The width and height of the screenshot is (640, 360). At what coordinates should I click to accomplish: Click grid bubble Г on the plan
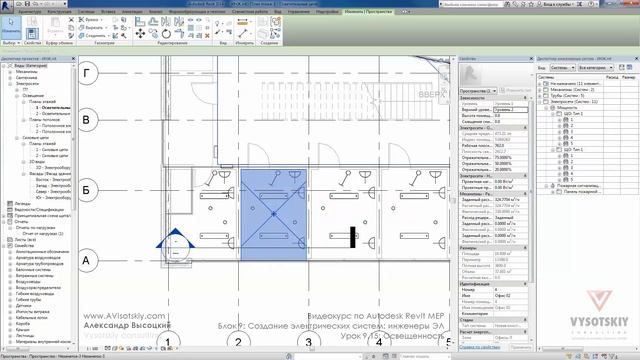pos(87,73)
